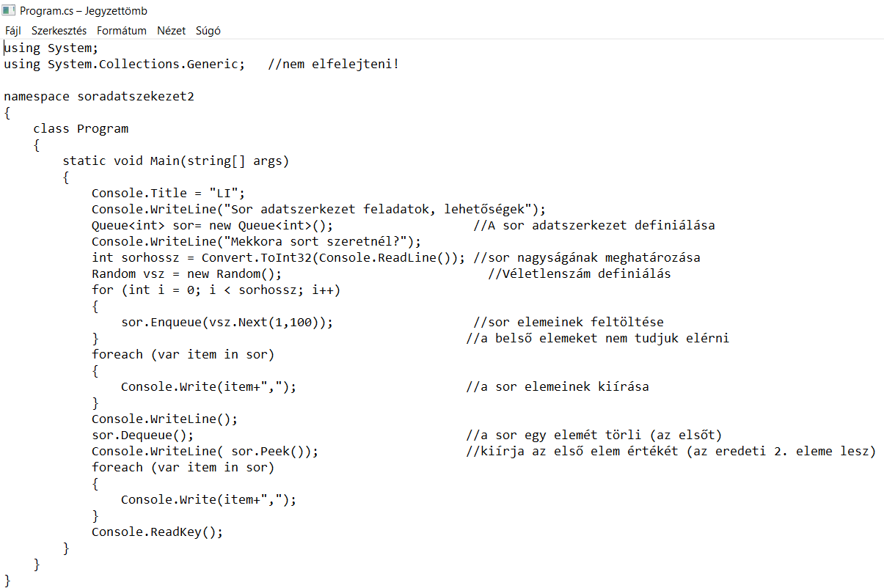Screen dimensions: 884x588
Task: Click the '//nem elfelejteni!' comment
Action: [334, 65]
